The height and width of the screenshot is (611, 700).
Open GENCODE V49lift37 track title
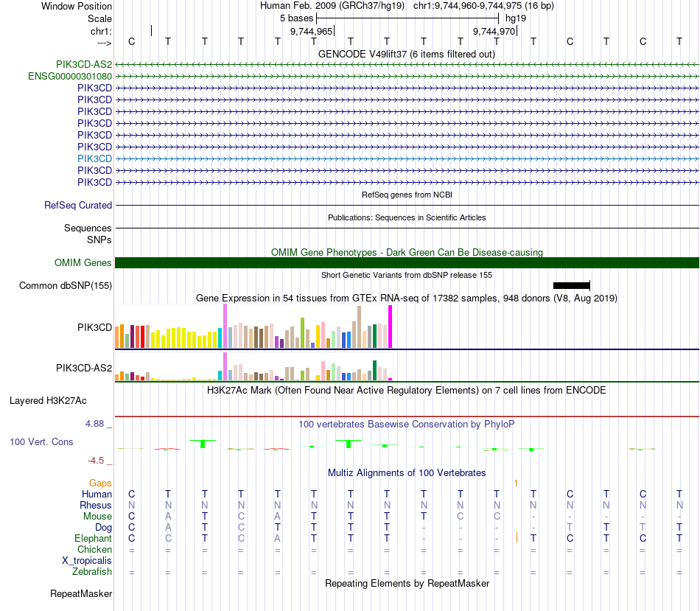(406, 54)
